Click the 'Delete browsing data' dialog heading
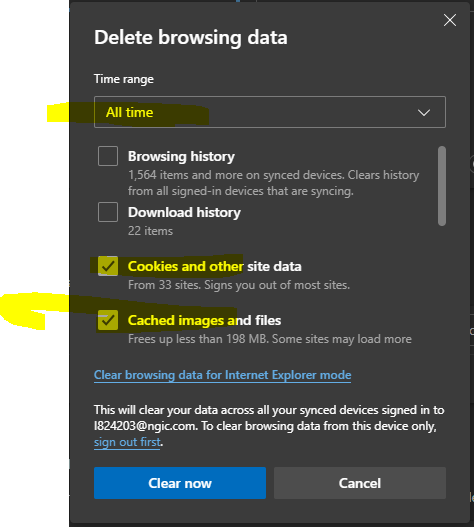The width and height of the screenshot is (474, 527). 191,37
